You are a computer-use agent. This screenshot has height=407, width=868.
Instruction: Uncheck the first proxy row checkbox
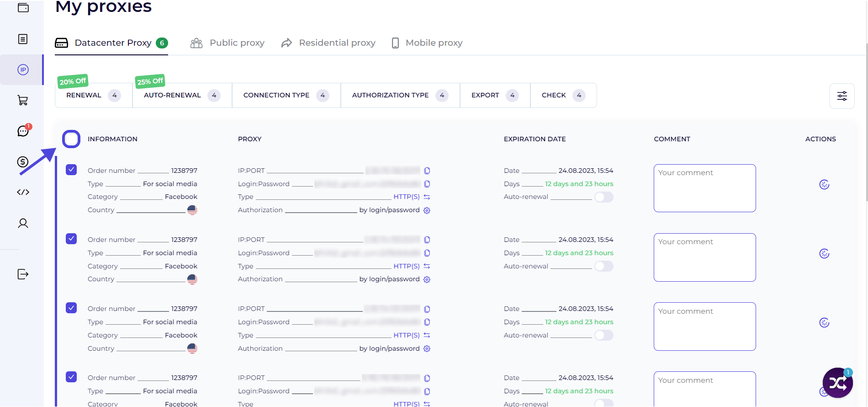(71, 170)
